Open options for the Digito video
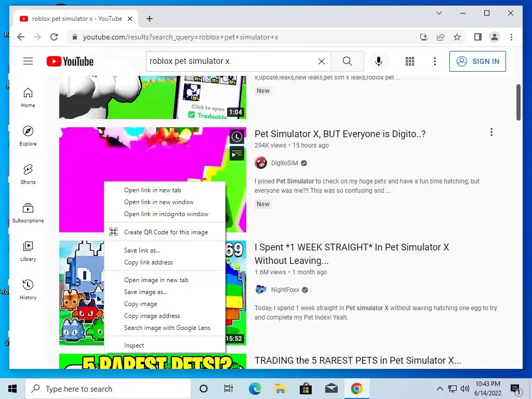 click(x=491, y=132)
